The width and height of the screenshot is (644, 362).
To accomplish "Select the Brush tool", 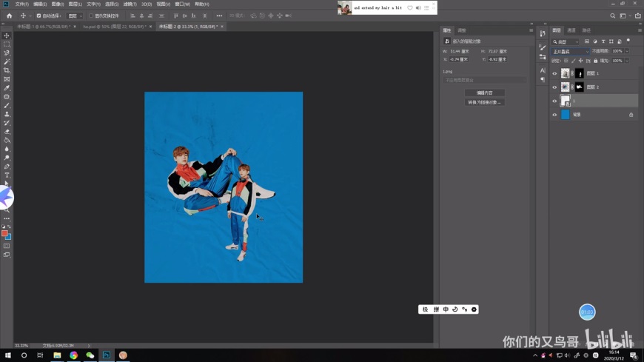I will [x=7, y=105].
